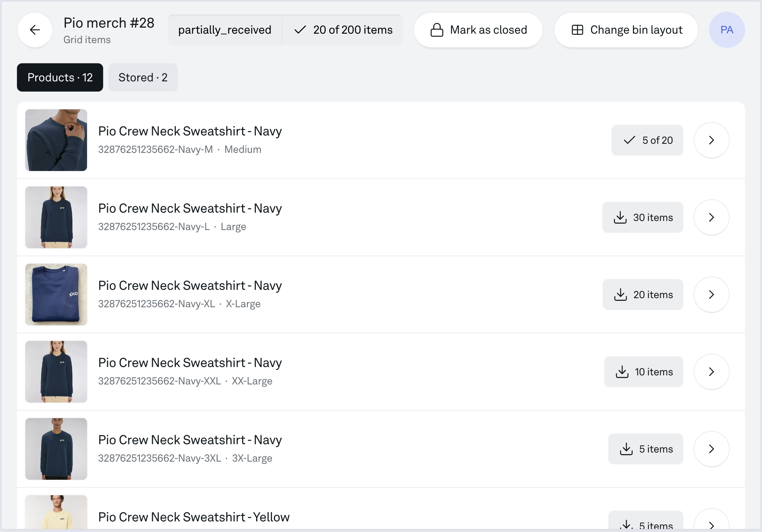Click the XX-Large size label
The width and height of the screenshot is (762, 532).
click(252, 381)
